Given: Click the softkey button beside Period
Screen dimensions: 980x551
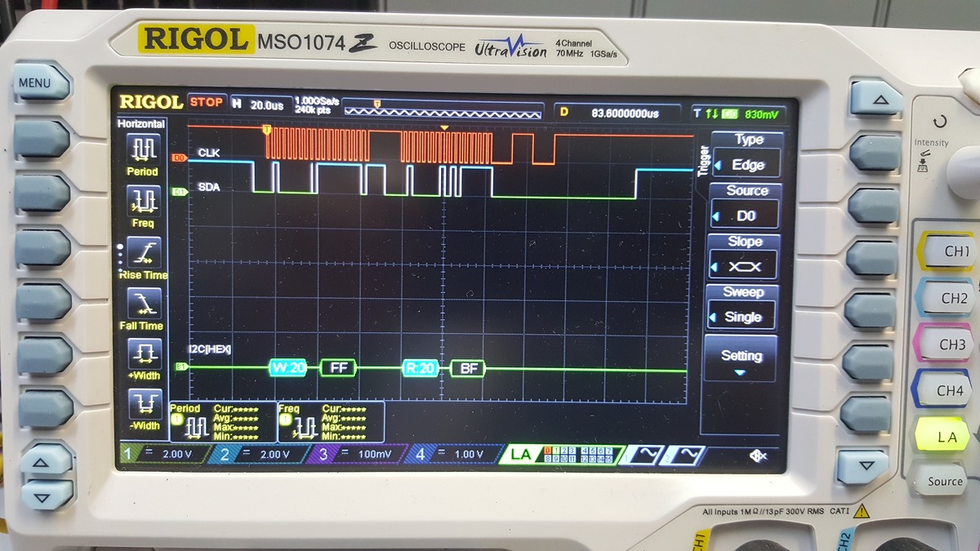Looking at the screenshot, I should [40, 139].
